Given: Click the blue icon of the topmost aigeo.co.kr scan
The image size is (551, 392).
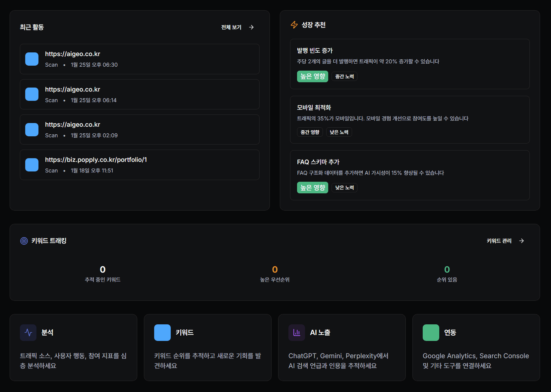Looking at the screenshot, I should click(31, 59).
